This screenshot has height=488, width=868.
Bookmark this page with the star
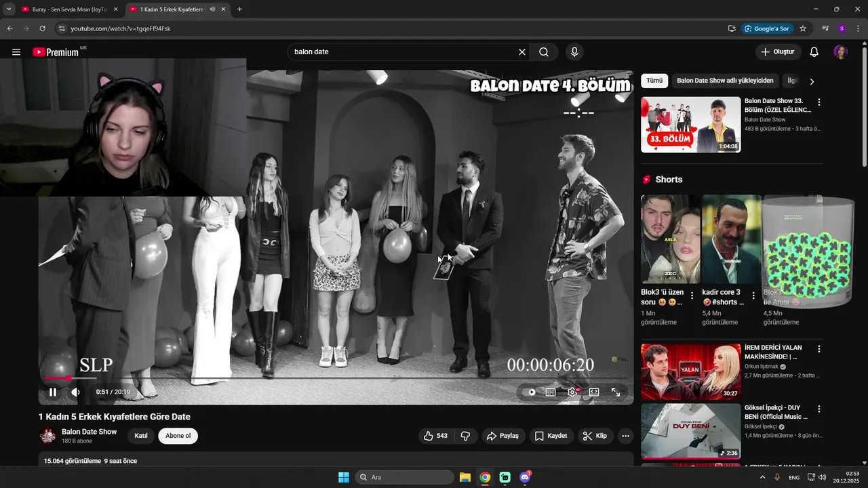pyautogui.click(x=803, y=28)
